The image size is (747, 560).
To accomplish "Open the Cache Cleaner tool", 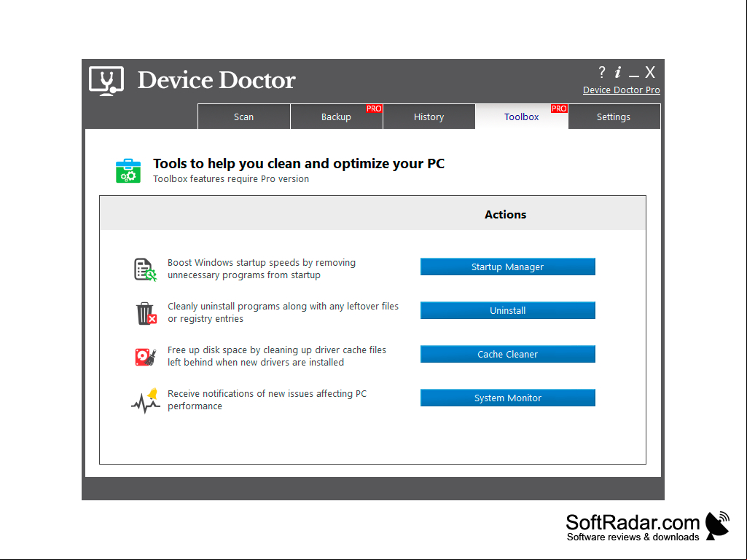I will coord(508,355).
